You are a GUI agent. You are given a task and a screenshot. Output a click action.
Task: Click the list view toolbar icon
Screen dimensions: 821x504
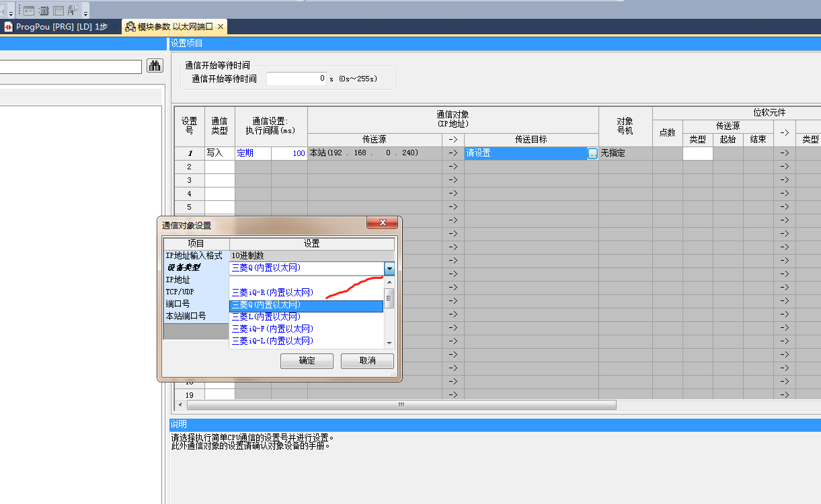[x=58, y=11]
